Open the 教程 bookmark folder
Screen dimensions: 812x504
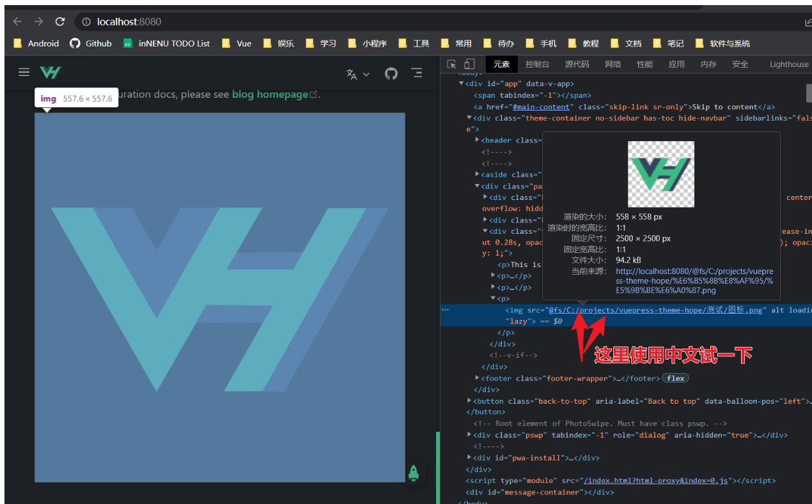583,43
